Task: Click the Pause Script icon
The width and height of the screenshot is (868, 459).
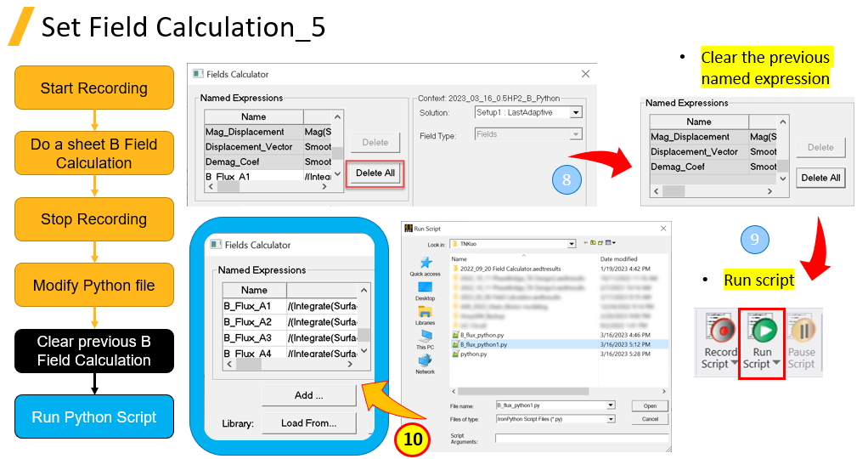Action: [800, 330]
